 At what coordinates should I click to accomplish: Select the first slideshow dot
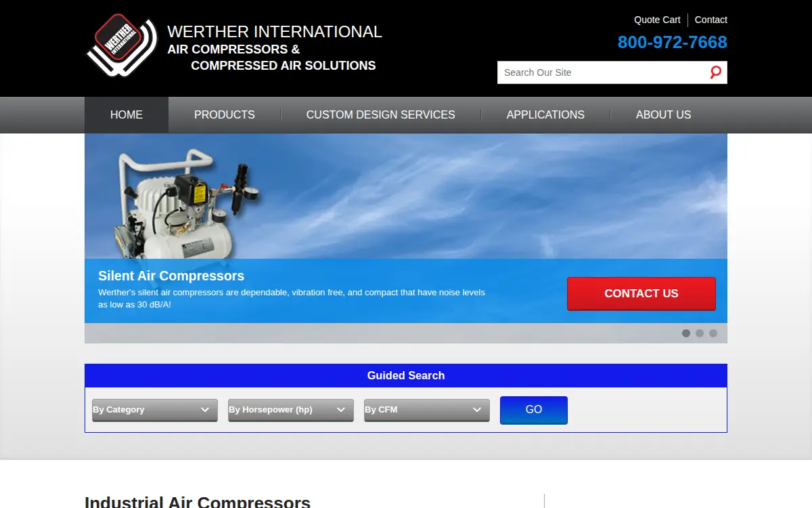686,333
